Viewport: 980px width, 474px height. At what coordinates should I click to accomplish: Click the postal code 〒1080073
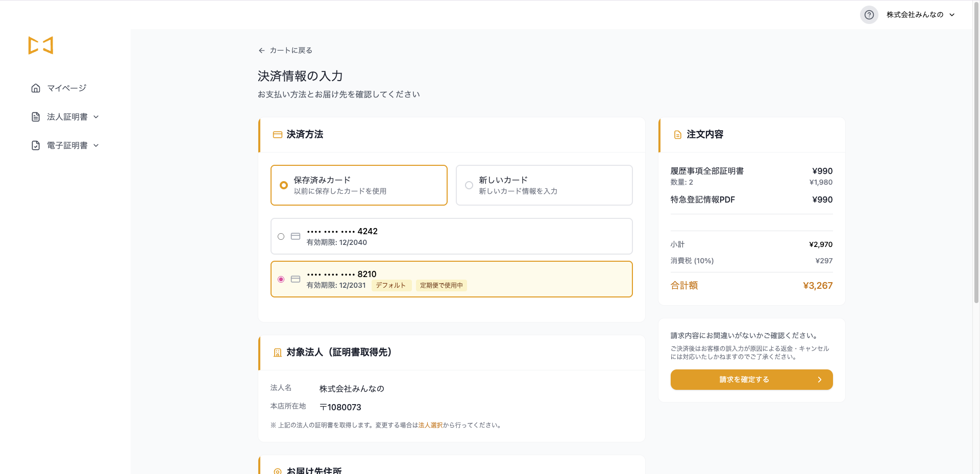(340, 407)
